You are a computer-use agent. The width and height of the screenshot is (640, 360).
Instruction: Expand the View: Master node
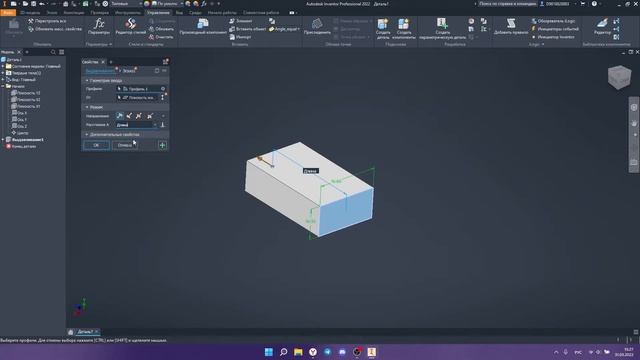tap(3, 80)
